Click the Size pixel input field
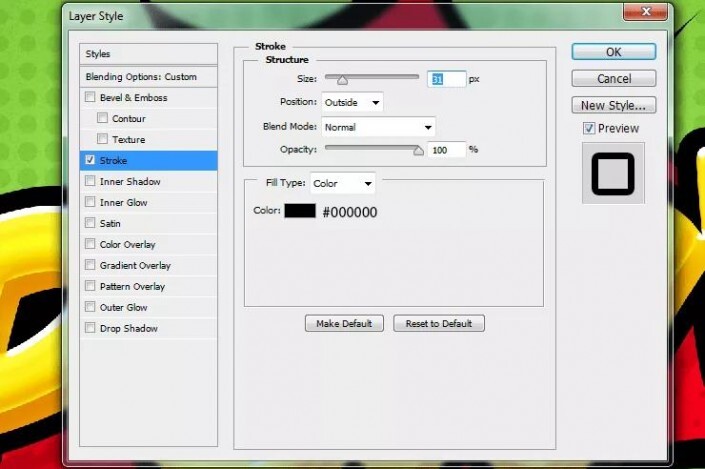 point(447,78)
